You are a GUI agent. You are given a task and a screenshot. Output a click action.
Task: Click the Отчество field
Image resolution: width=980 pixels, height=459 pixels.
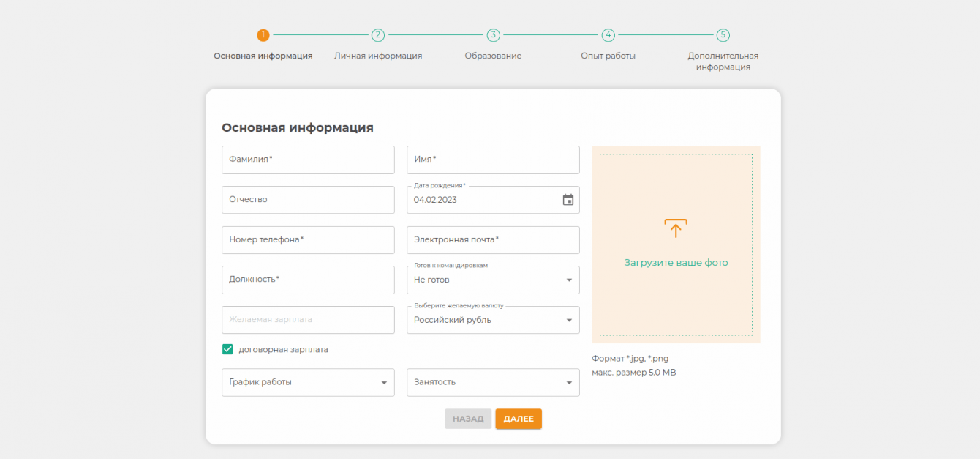(x=308, y=200)
